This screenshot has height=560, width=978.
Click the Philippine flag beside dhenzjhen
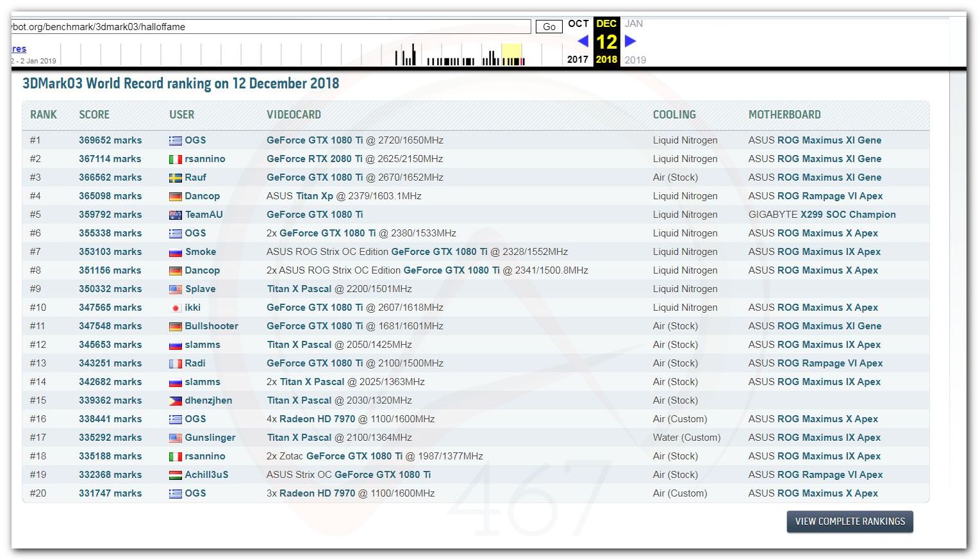pyautogui.click(x=176, y=400)
